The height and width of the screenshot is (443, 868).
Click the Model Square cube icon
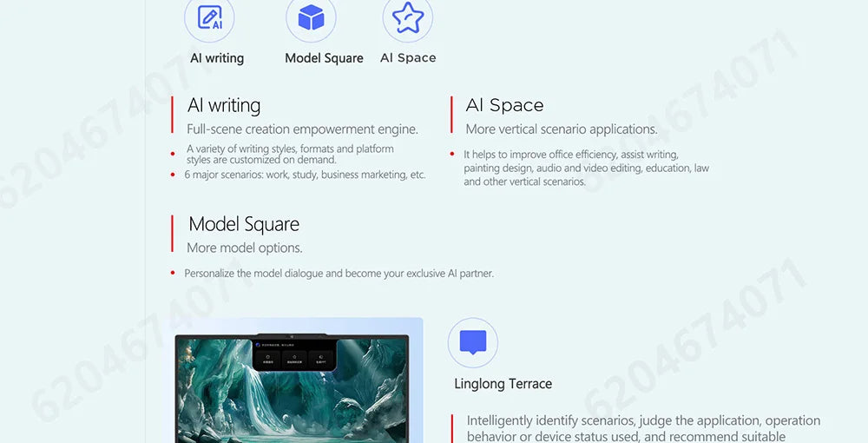[311, 17]
